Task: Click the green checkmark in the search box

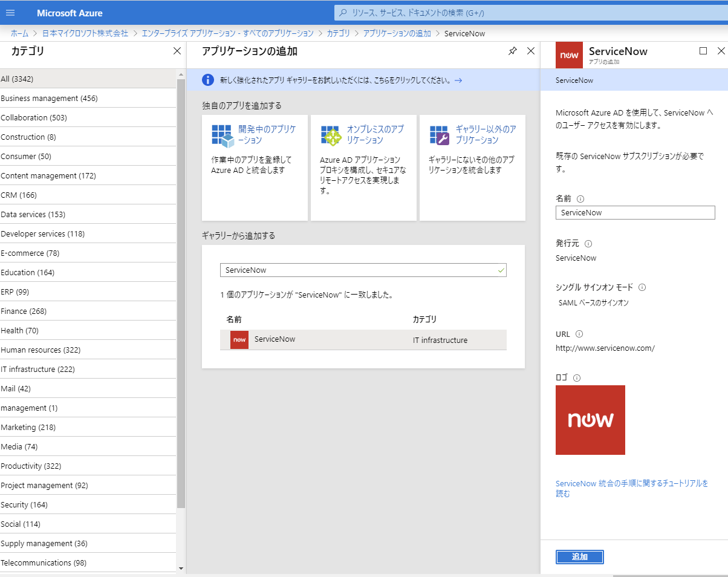Action: (x=501, y=270)
